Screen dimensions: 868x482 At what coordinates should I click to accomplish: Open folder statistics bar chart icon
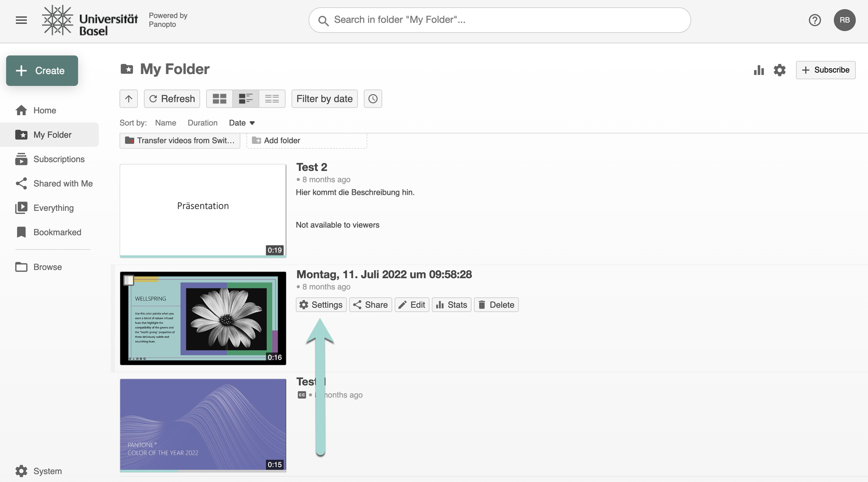759,70
